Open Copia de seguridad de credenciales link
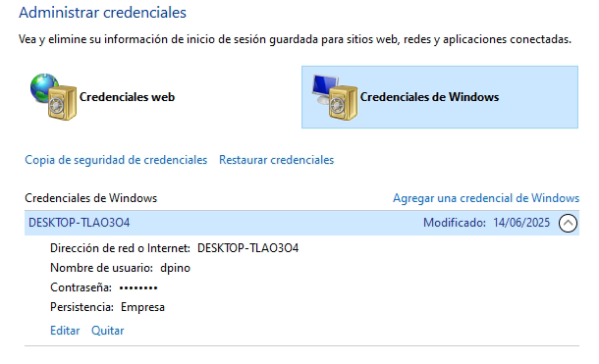 [116, 160]
